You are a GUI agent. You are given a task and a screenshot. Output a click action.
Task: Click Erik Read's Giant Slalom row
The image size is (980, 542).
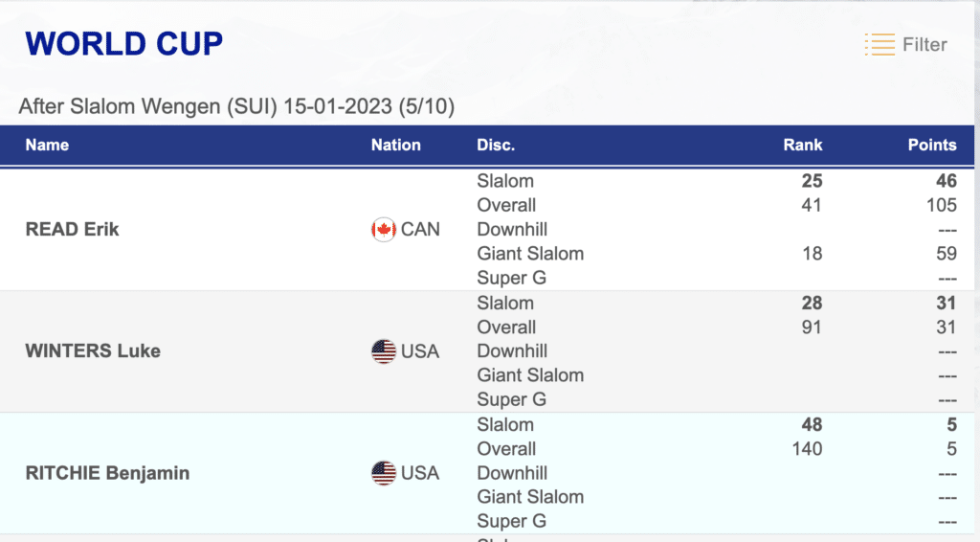point(530,254)
